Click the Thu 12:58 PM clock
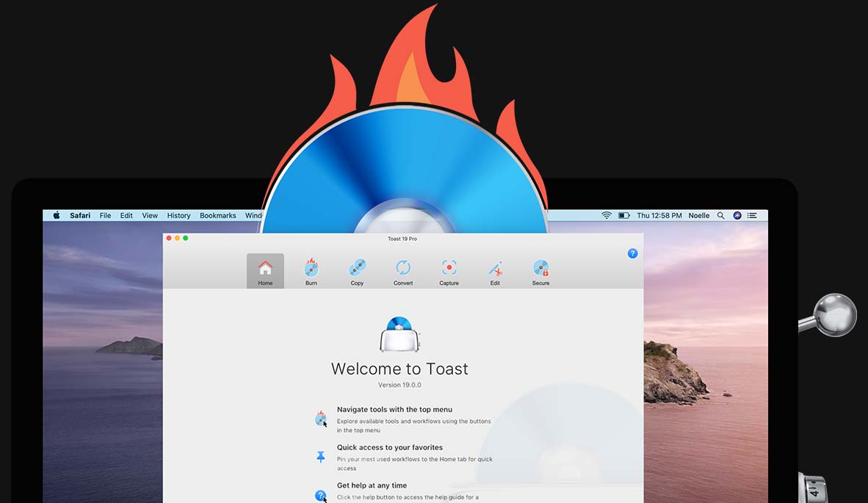 tap(659, 215)
